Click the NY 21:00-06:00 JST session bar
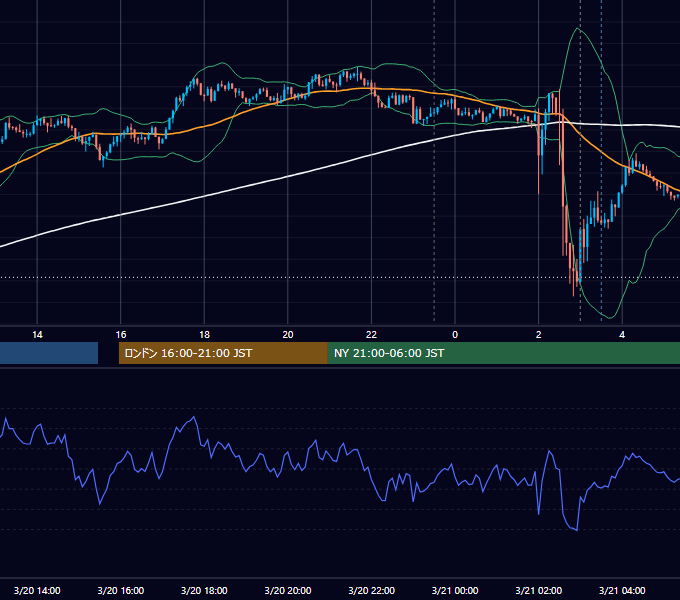Screen dimensions: 680x600 [x=504, y=353]
